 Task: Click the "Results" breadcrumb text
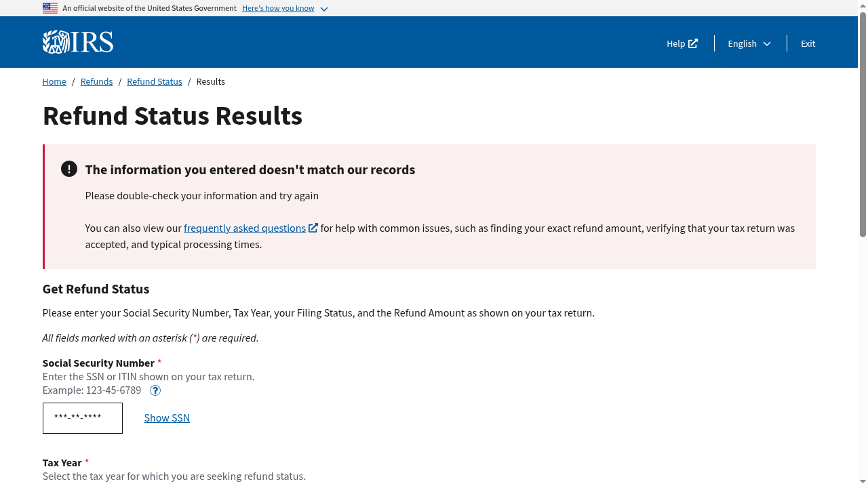coord(210,81)
